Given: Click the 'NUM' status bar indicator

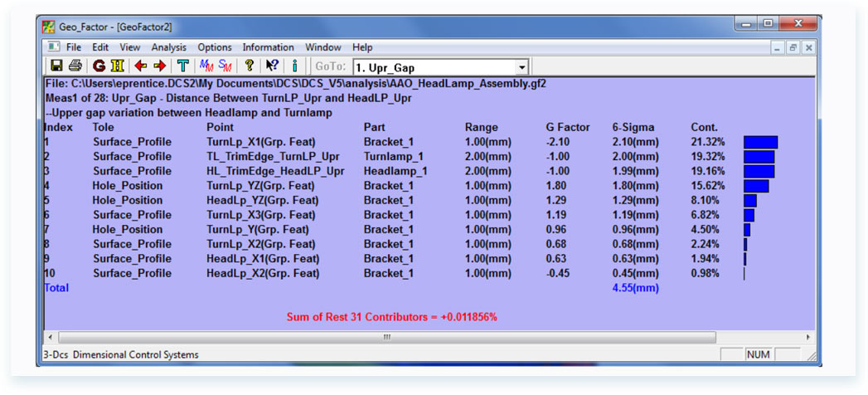Looking at the screenshot, I should [x=758, y=354].
